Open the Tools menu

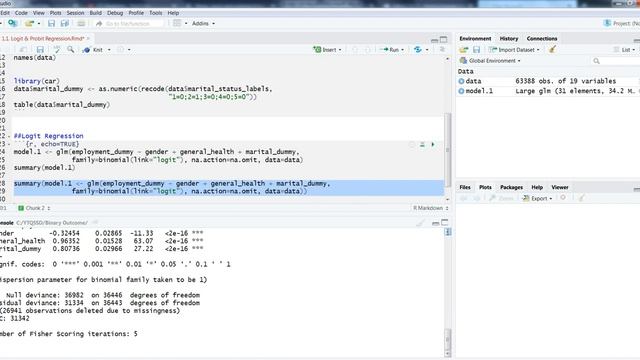pyautogui.click(x=156, y=13)
